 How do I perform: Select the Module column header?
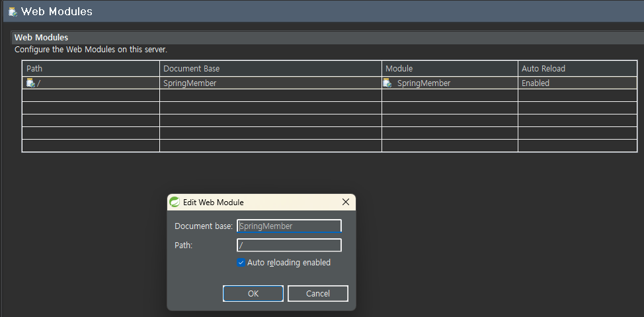(x=450, y=68)
